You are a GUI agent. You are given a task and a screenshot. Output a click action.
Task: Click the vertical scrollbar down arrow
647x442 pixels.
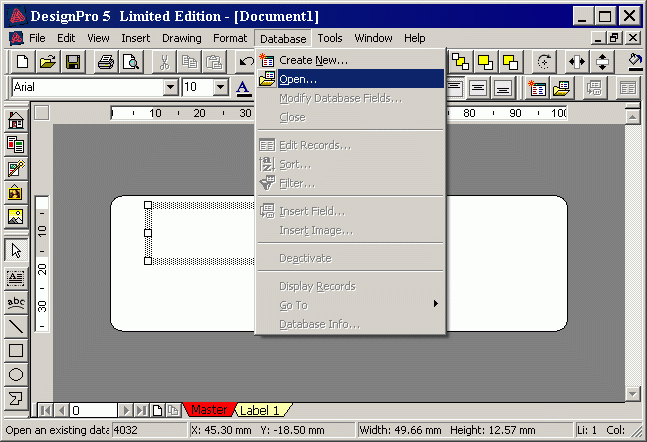(633, 394)
